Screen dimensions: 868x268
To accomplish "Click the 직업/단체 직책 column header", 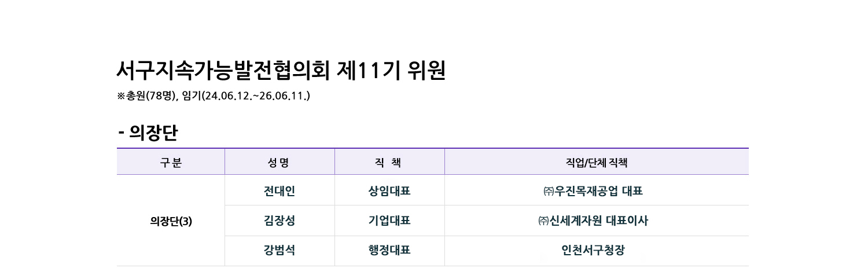I will coord(597,163).
